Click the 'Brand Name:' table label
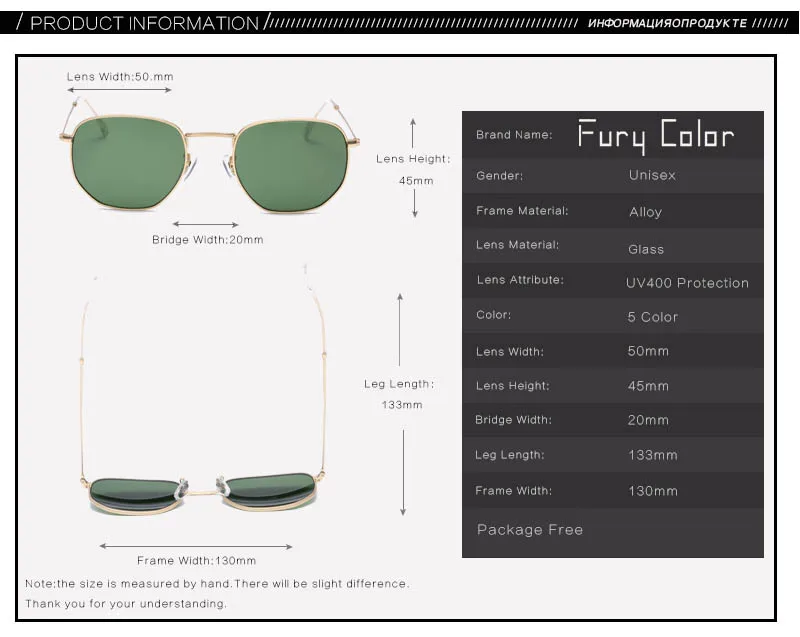The height and width of the screenshot is (637, 800). 514,135
